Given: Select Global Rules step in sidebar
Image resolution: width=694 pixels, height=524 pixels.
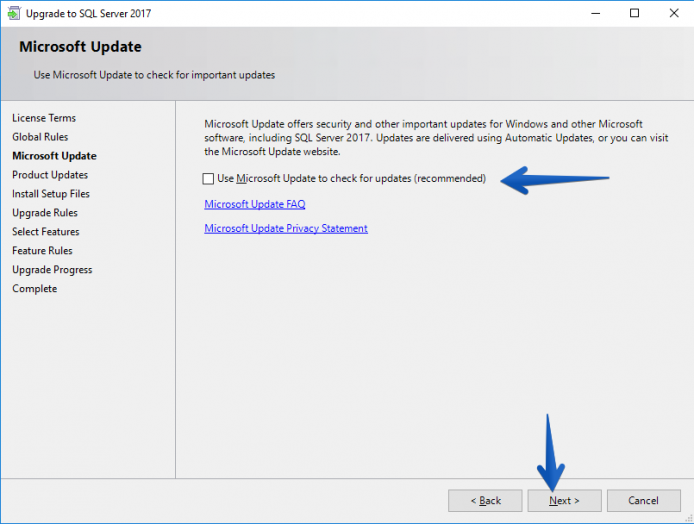Looking at the screenshot, I should coord(40,137).
